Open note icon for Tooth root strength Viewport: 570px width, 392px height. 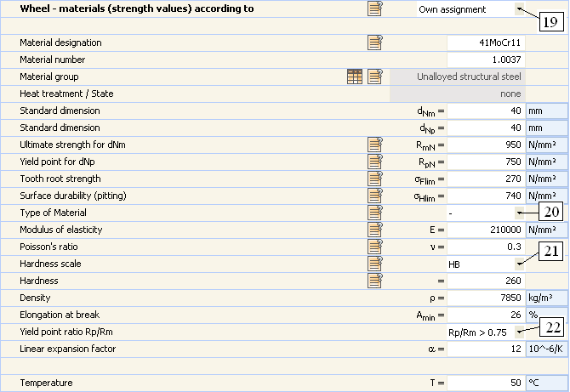[375, 179]
